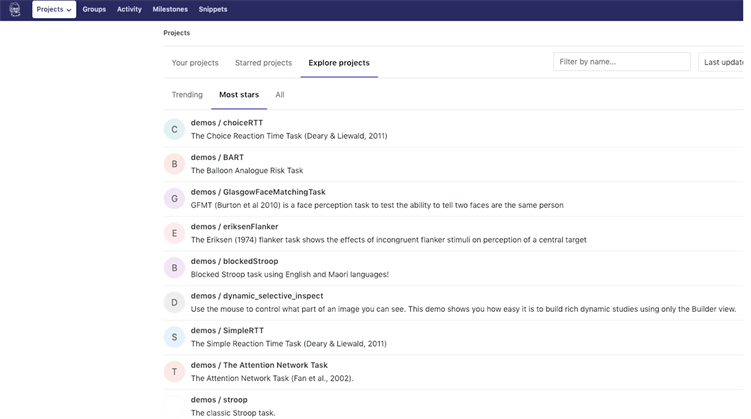Switch to the Your projects tab
This screenshot has width=751, height=419.
(195, 63)
